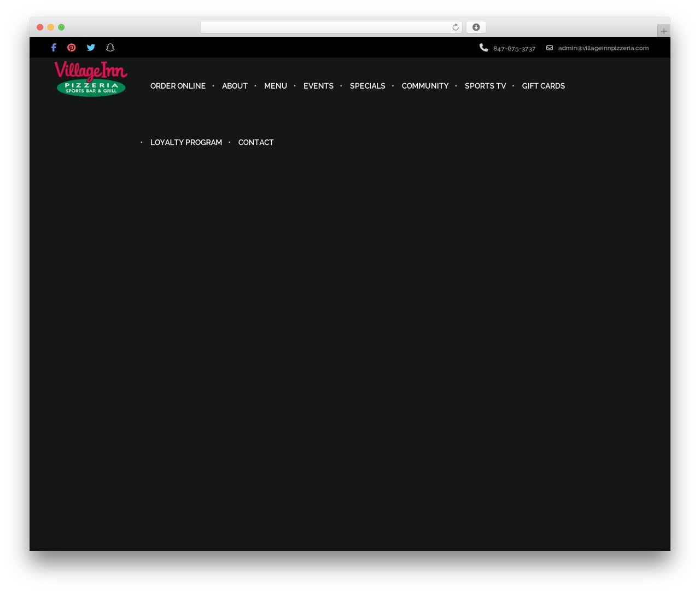Close the browser window with red button

pyautogui.click(x=40, y=27)
